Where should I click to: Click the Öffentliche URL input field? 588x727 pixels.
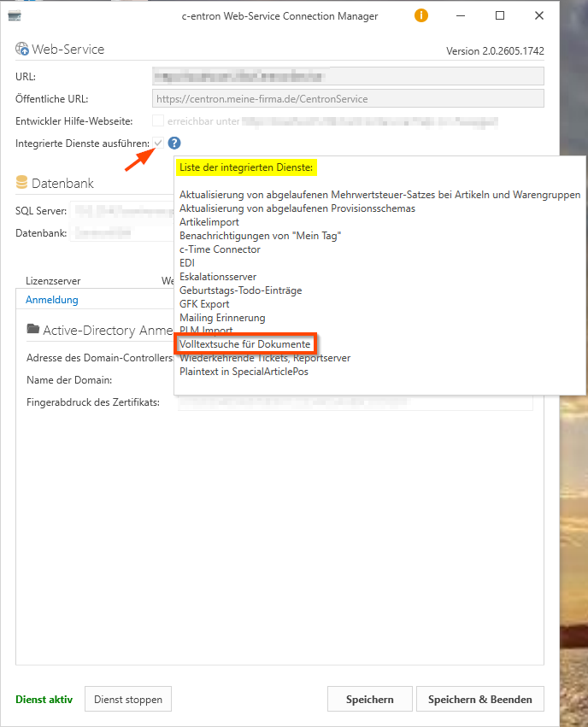[x=348, y=99]
